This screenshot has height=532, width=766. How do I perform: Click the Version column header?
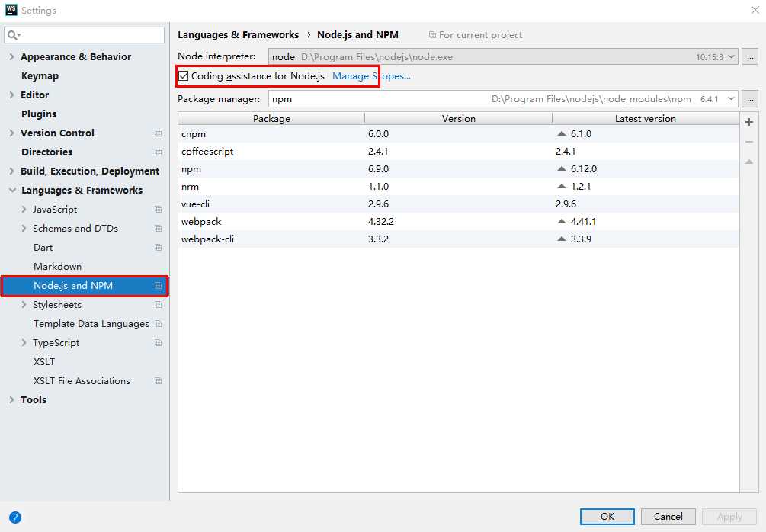click(x=458, y=119)
